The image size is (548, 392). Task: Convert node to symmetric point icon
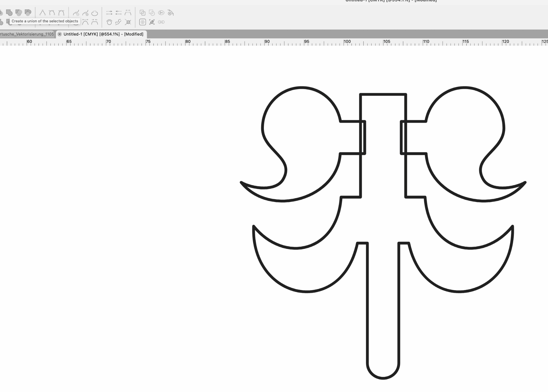click(61, 13)
